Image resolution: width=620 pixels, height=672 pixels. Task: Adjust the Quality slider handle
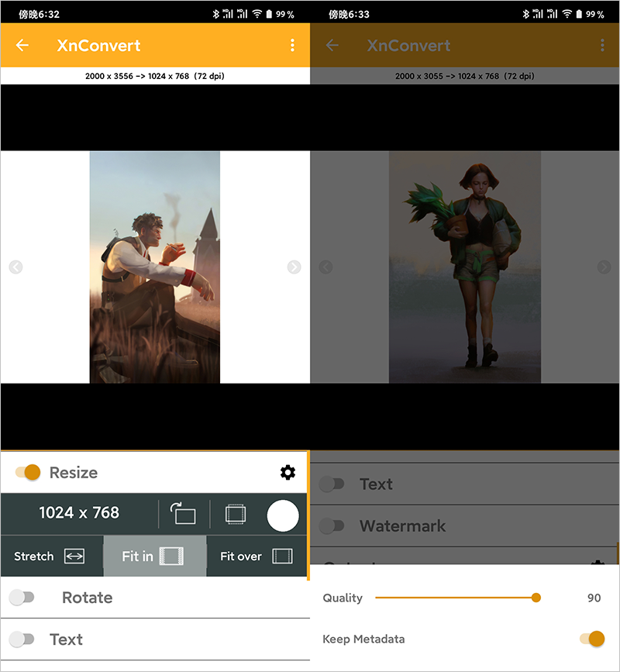tap(536, 598)
